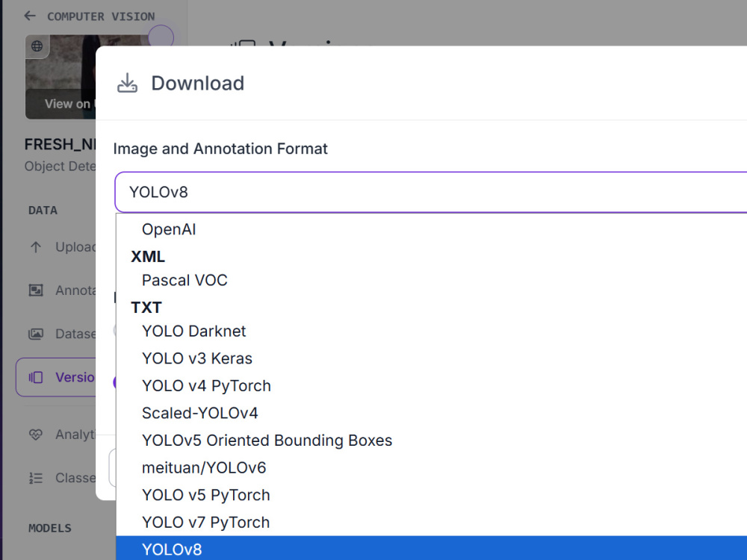Open the Image and Annotation Format combo box
The height and width of the screenshot is (560, 747).
[431, 193]
